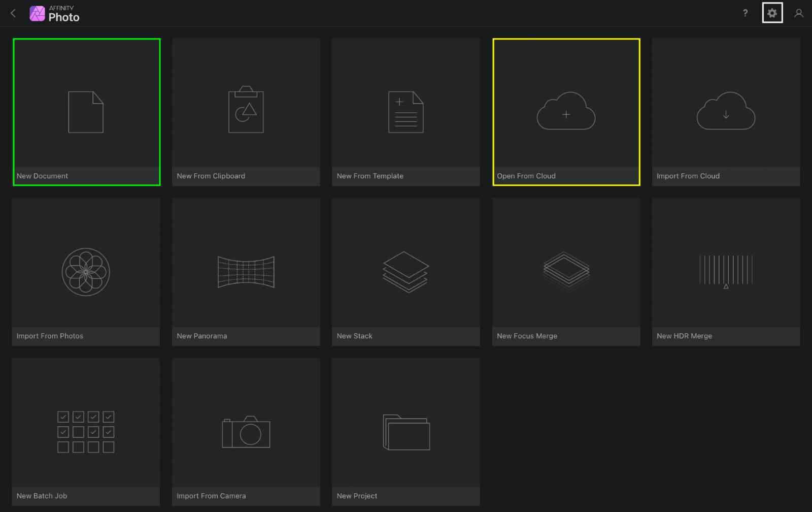Start New Focus Merge via its label

pos(527,336)
